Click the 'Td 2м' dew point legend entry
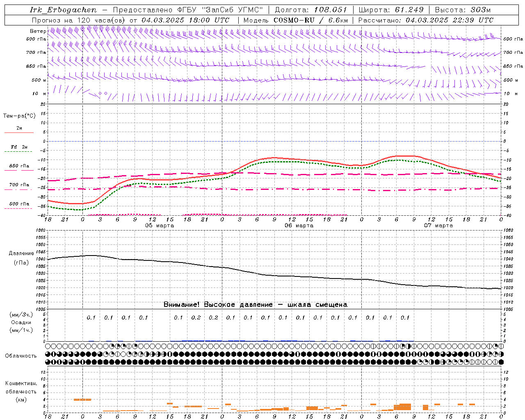 point(19,147)
